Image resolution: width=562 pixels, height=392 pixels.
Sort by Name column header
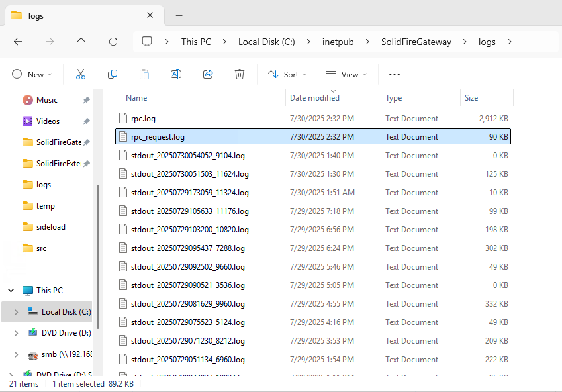(136, 97)
